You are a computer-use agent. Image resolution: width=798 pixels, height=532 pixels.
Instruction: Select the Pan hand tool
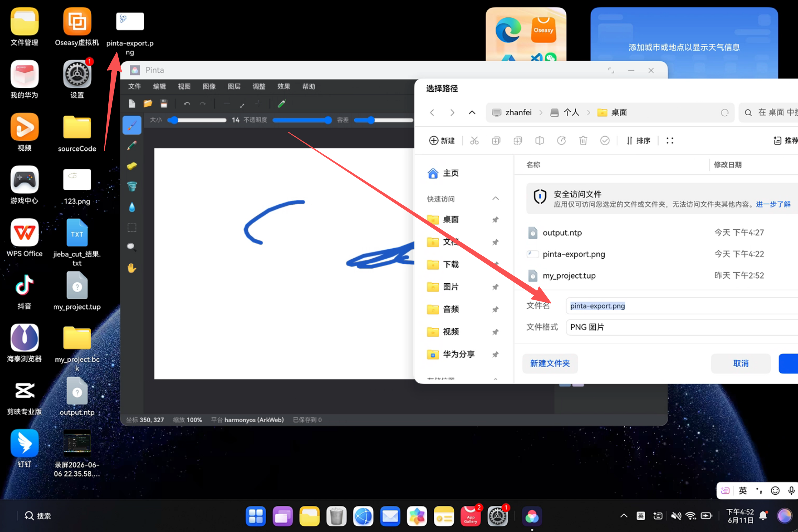click(x=132, y=267)
